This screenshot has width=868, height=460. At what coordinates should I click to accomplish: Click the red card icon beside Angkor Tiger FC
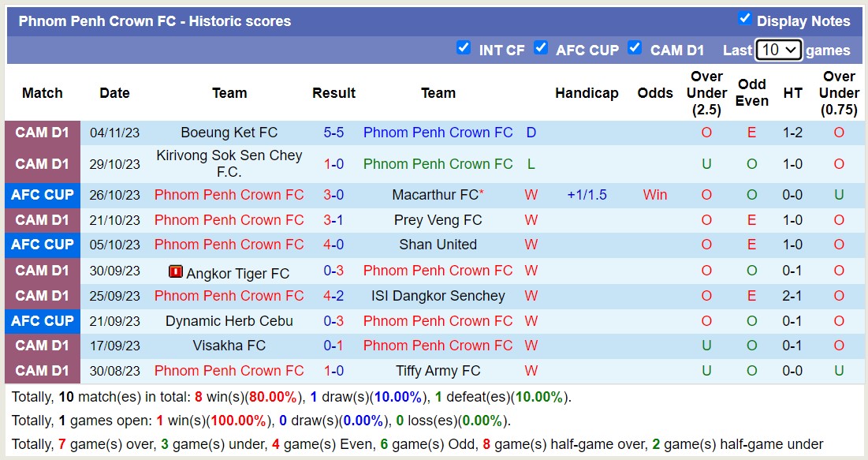click(x=175, y=271)
